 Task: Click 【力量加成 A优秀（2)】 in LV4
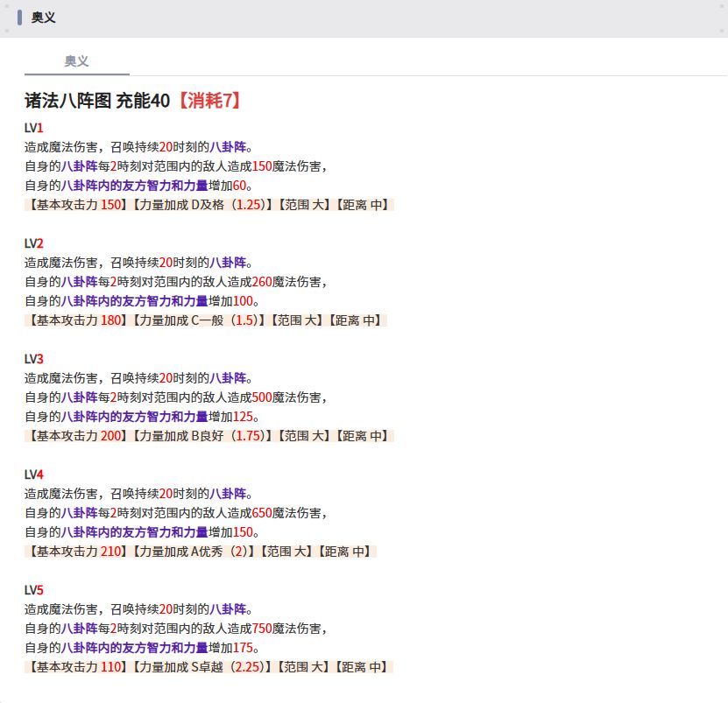pyautogui.click(x=193, y=552)
